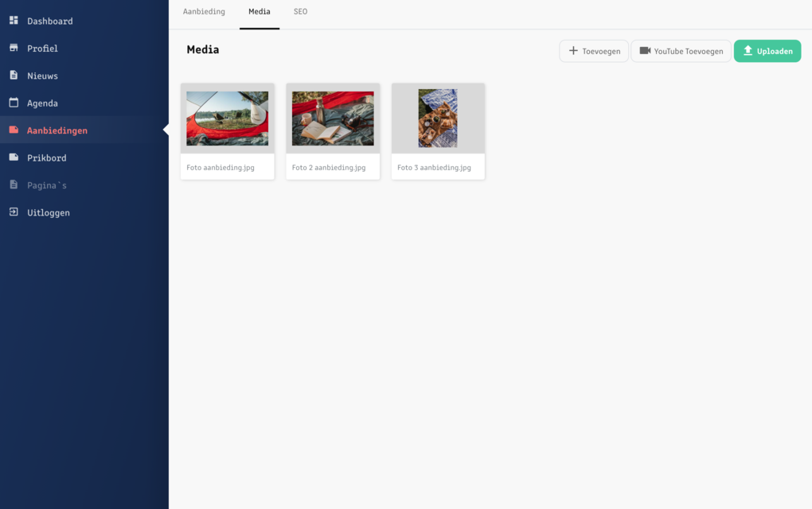Click the Uitloggen label to log out
Viewport: 812px width, 509px height.
click(49, 212)
